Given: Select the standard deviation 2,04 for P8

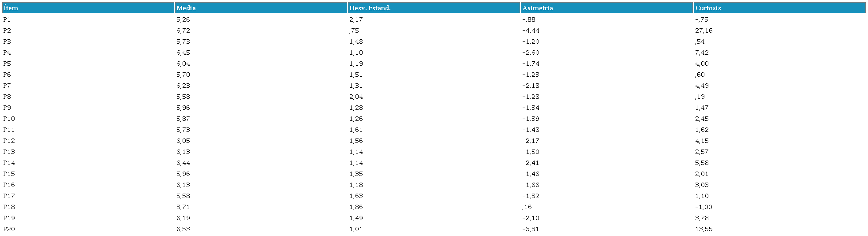Looking at the screenshot, I should coord(356,97).
